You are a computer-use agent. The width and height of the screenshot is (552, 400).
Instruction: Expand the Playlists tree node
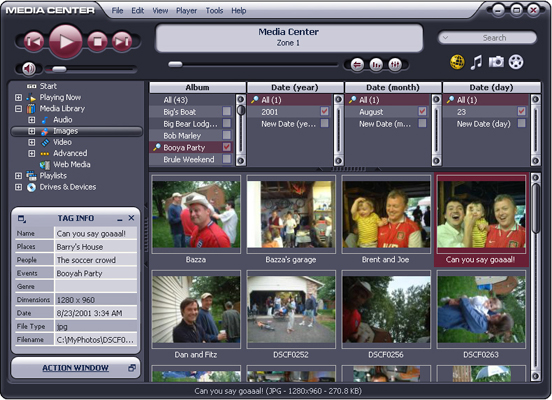click(x=18, y=176)
